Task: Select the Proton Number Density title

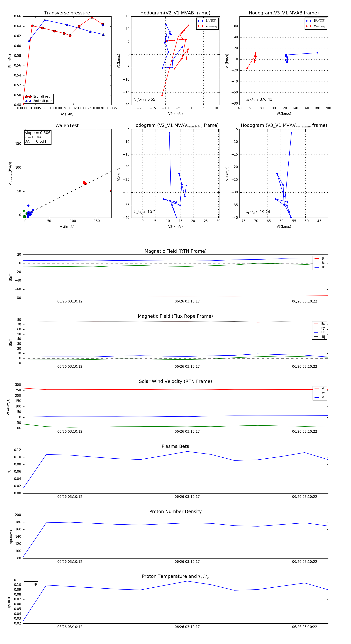Action: [175, 511]
